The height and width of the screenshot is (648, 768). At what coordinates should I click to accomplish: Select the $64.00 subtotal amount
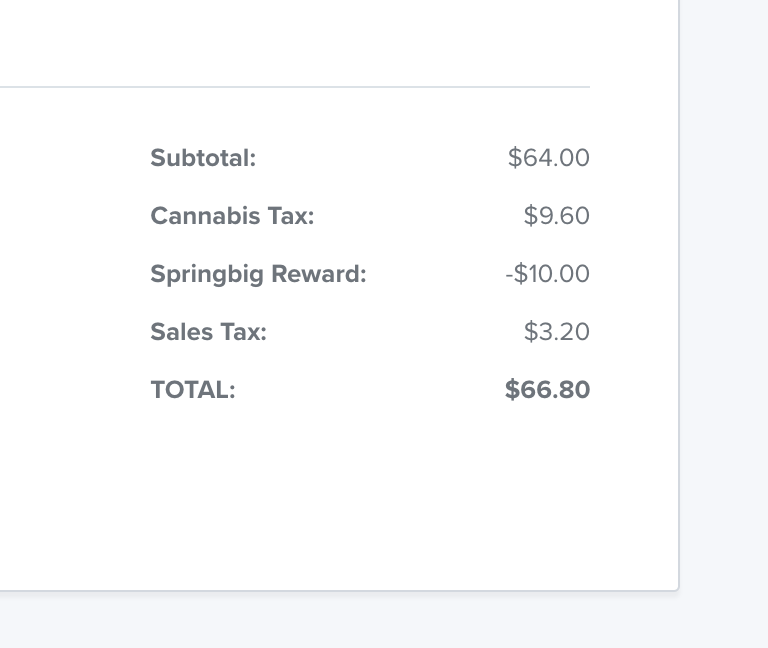pyautogui.click(x=549, y=158)
